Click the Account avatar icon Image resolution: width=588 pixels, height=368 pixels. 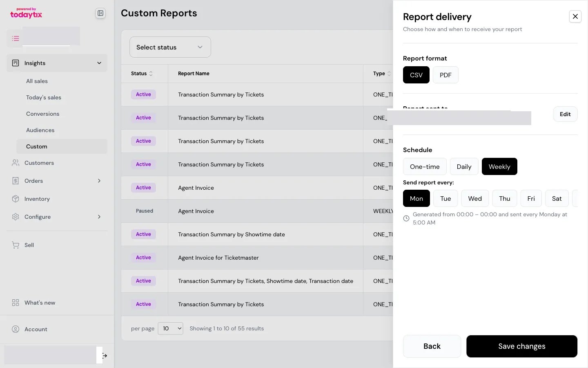(x=16, y=329)
